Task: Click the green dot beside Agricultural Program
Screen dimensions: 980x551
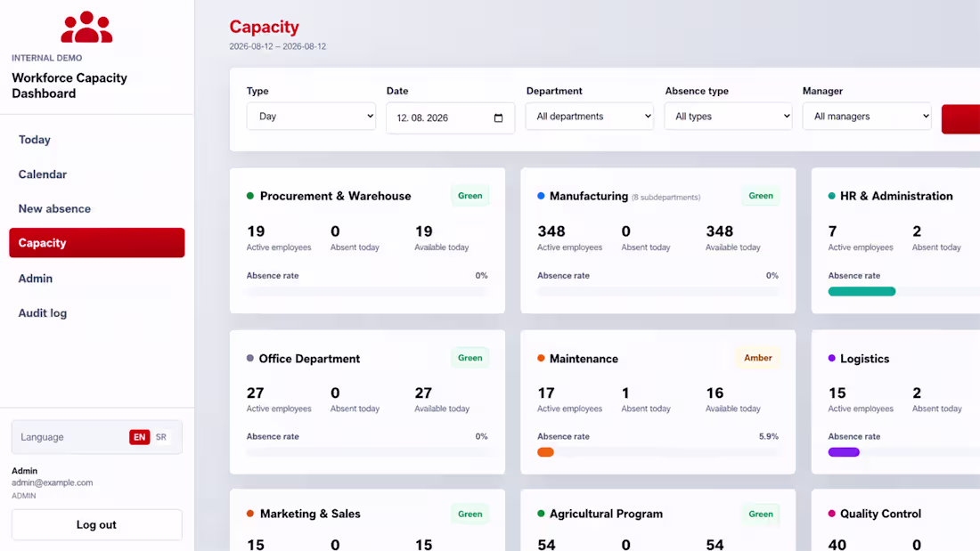Action: pyautogui.click(x=541, y=514)
